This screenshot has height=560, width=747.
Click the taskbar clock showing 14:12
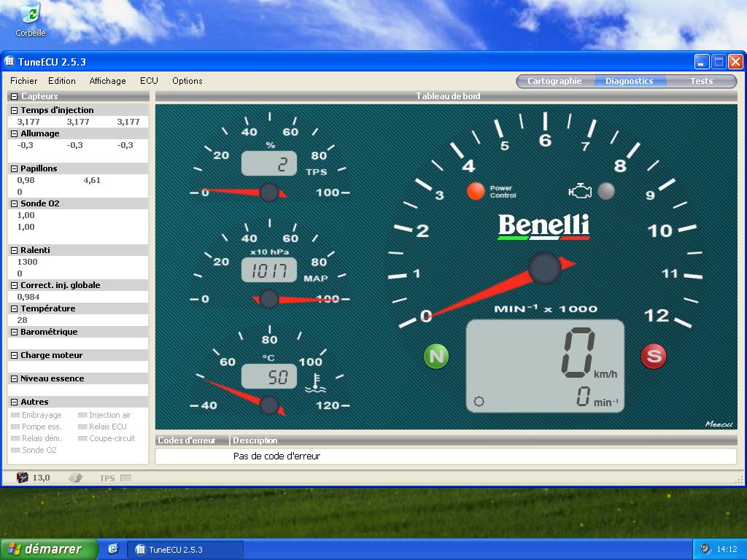click(x=727, y=550)
